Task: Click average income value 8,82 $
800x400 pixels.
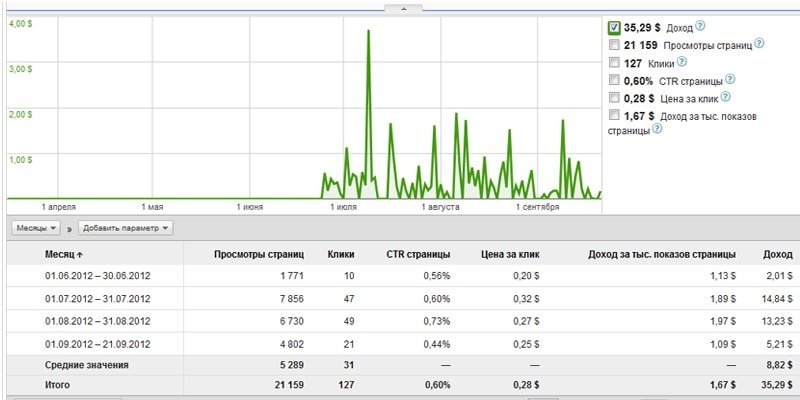Action: (780, 365)
